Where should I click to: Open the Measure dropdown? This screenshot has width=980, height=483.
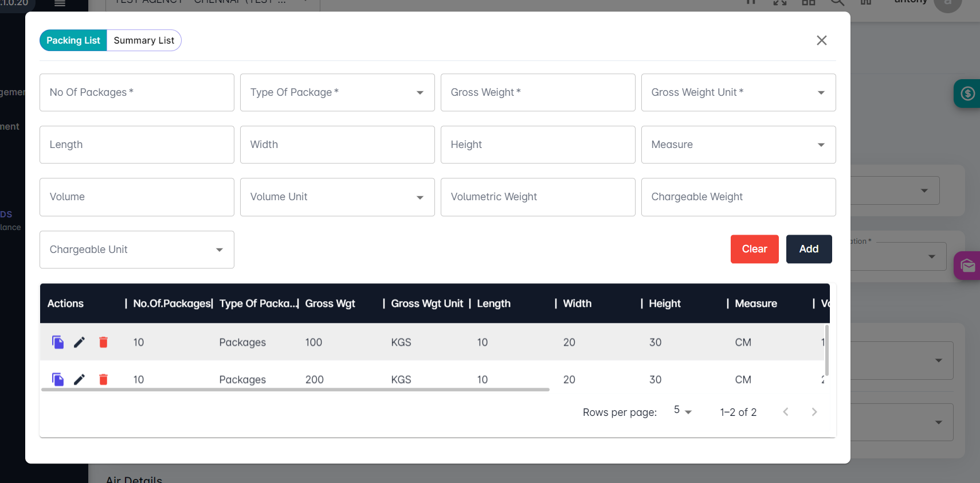738,145
